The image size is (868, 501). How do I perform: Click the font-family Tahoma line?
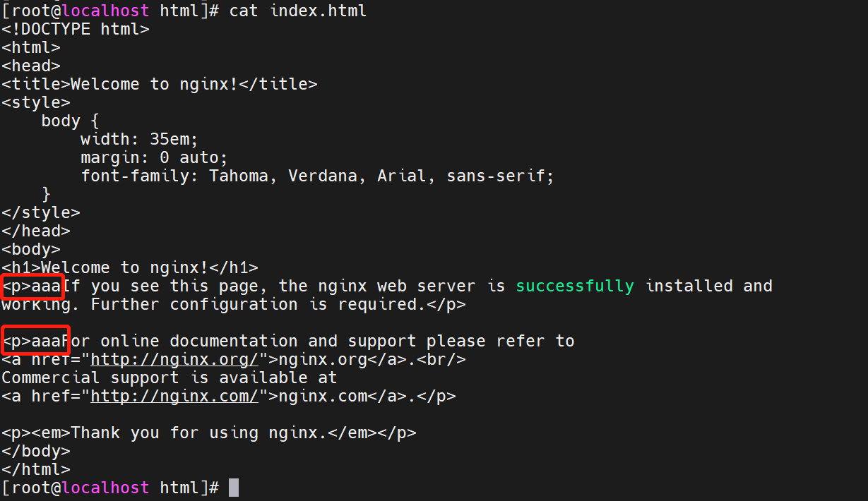(x=317, y=176)
